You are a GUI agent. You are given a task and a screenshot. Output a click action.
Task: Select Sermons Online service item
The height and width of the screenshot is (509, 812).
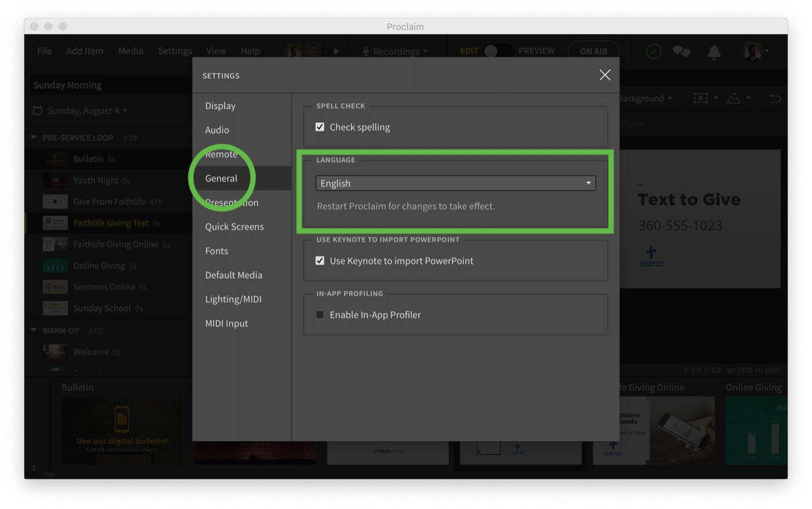pyautogui.click(x=108, y=287)
